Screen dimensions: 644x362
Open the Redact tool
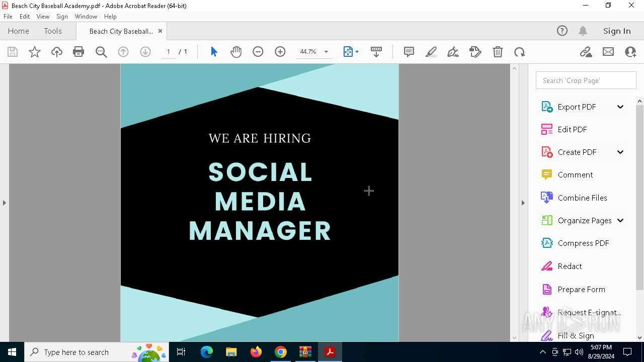coord(570,266)
